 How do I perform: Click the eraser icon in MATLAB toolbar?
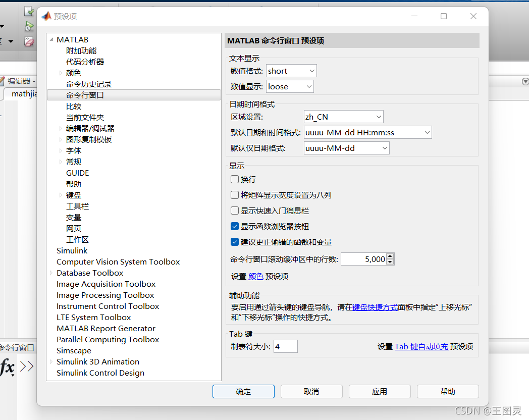[x=29, y=42]
